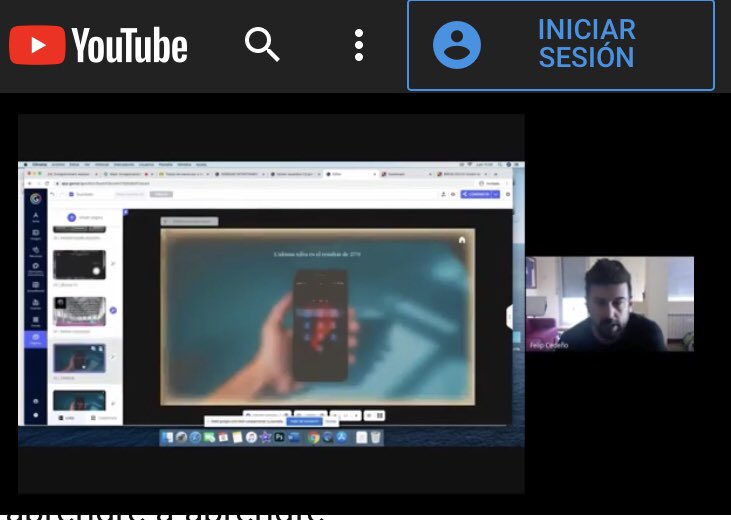
Task: Click the blue share button in the editor toolbar
Action: coord(480,194)
